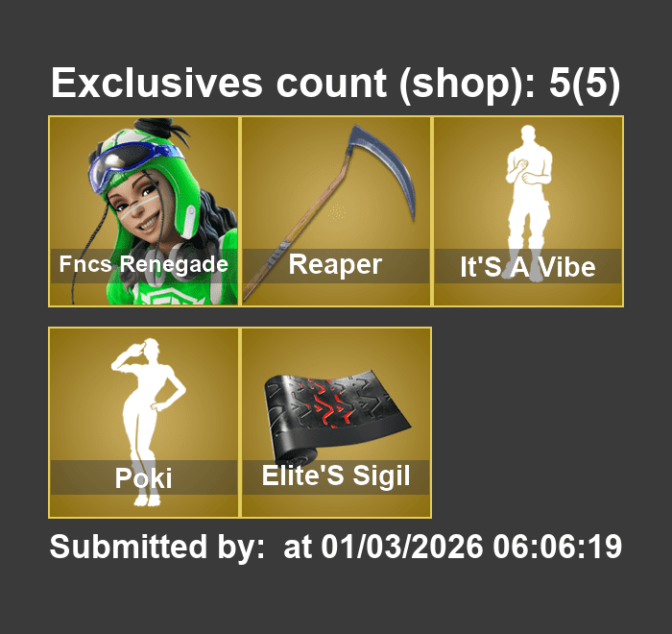Click the Poki name label
Viewport: 672px width, 634px height.
(143, 477)
